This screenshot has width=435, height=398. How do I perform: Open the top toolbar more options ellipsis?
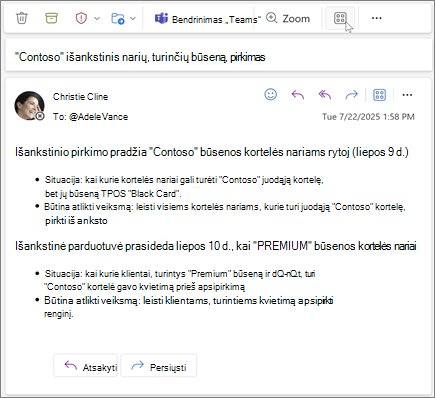point(376,18)
